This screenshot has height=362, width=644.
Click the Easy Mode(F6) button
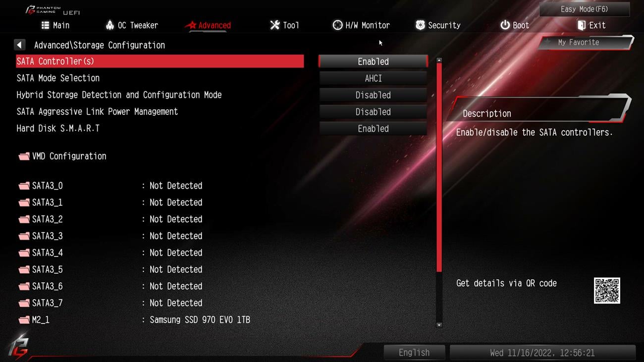585,9
